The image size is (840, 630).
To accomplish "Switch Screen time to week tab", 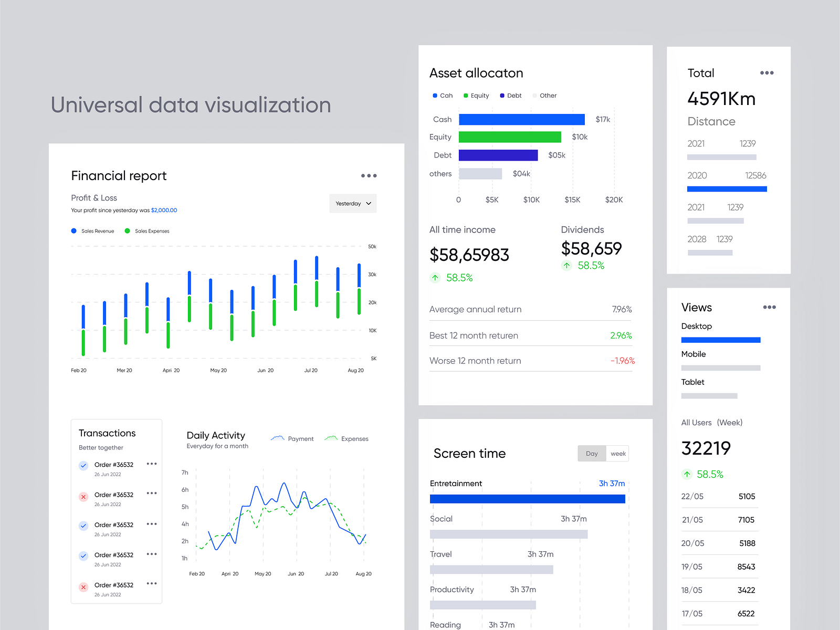I will [618, 454].
